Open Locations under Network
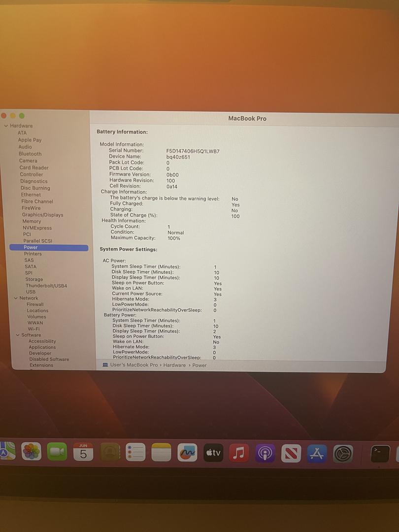399x532 pixels. 37,311
